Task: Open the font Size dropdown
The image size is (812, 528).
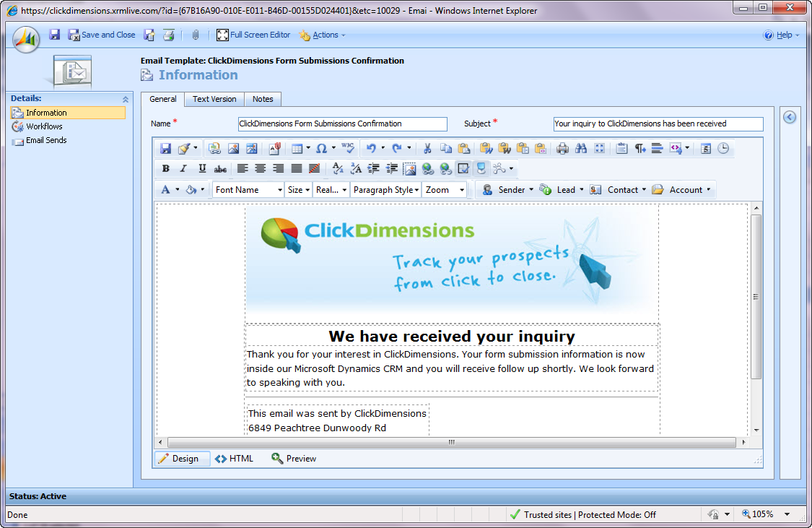Action: 299,190
